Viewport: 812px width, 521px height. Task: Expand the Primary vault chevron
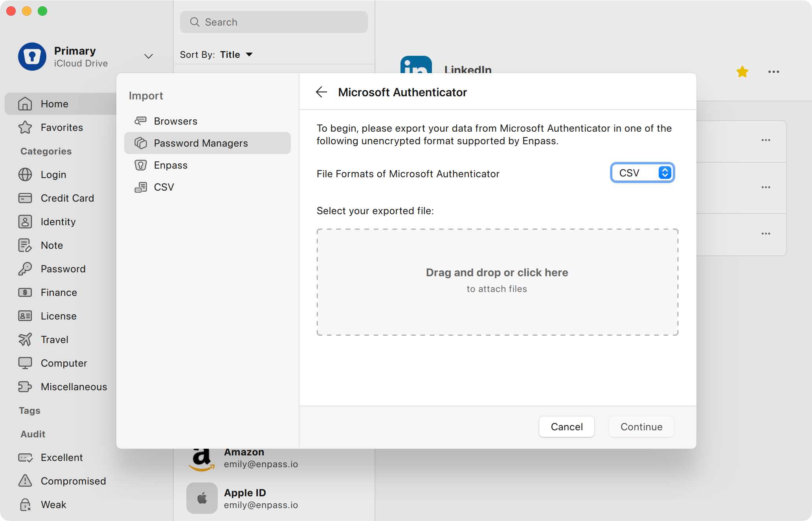click(148, 56)
